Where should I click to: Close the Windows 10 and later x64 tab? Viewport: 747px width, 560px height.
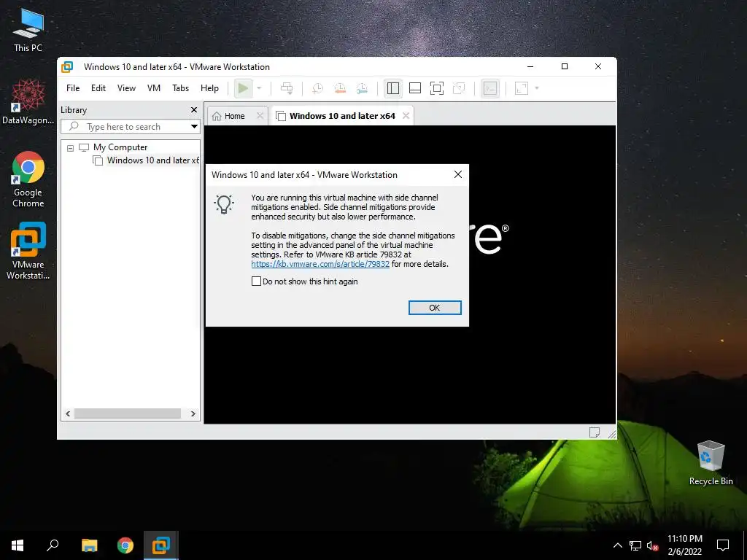coord(406,116)
